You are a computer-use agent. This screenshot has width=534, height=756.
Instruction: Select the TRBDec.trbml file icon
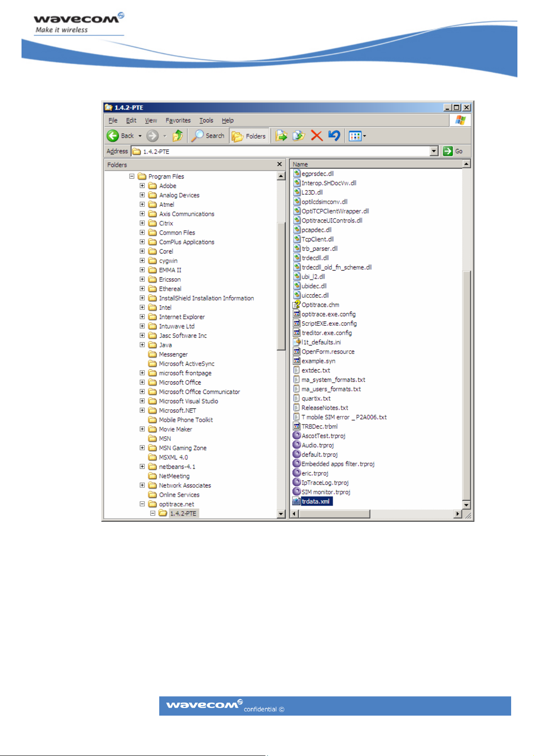[x=296, y=426]
